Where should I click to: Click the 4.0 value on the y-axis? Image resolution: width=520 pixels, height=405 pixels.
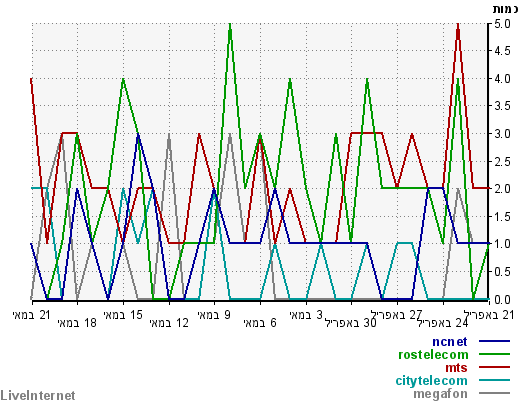click(x=502, y=79)
